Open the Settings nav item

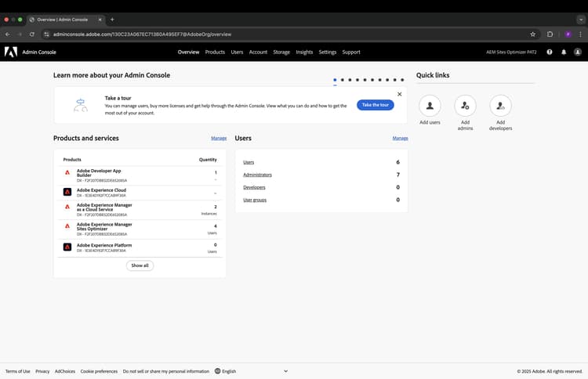328,52
